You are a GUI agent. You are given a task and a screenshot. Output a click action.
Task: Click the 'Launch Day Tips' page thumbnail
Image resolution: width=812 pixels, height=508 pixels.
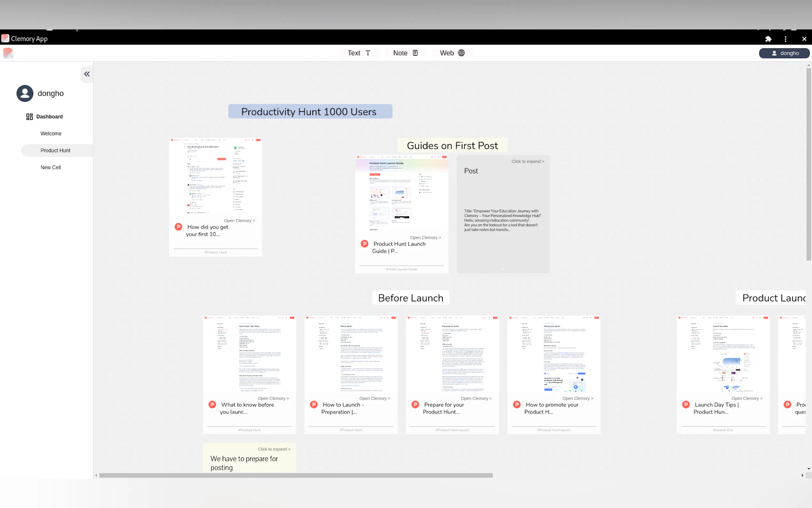pos(723,354)
